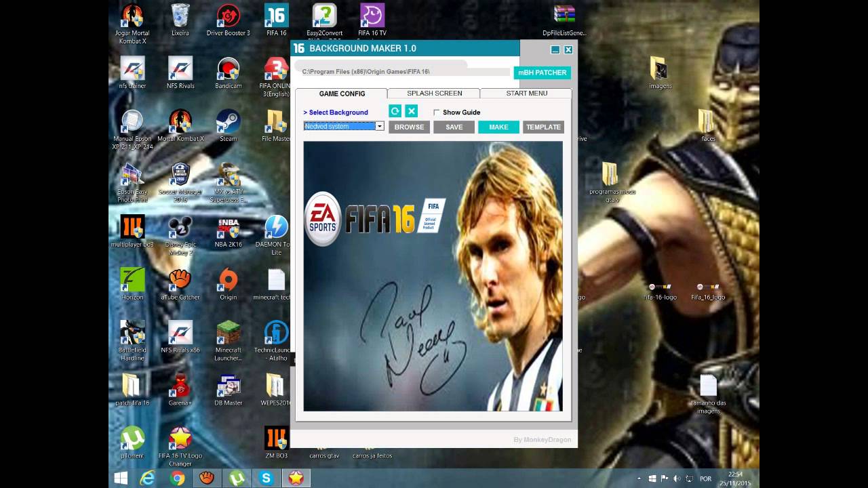Click the mBH PATCHER button
This screenshot has width=868, height=488.
point(542,73)
